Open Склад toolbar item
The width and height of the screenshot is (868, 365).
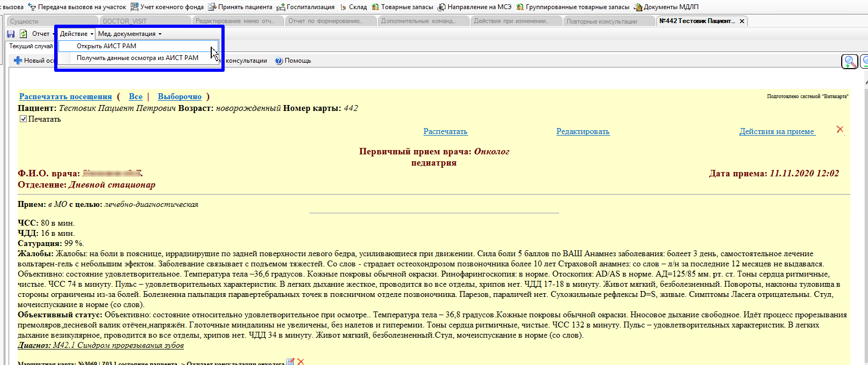click(353, 7)
